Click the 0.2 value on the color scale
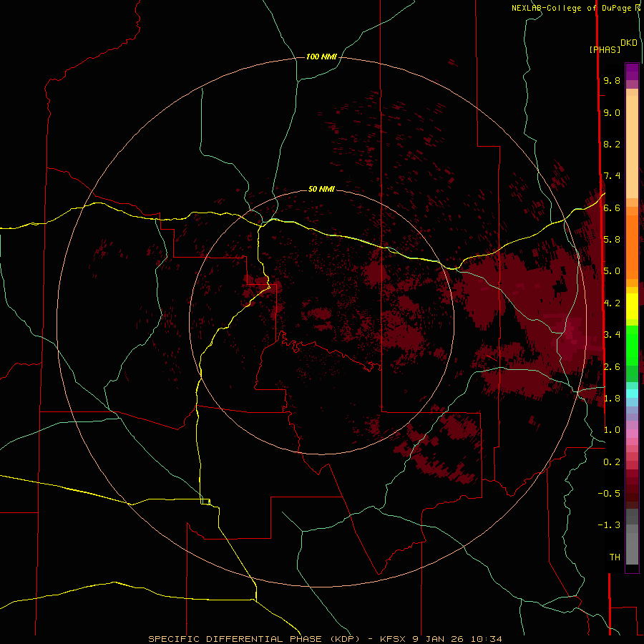The image size is (644, 644). pyautogui.click(x=612, y=462)
